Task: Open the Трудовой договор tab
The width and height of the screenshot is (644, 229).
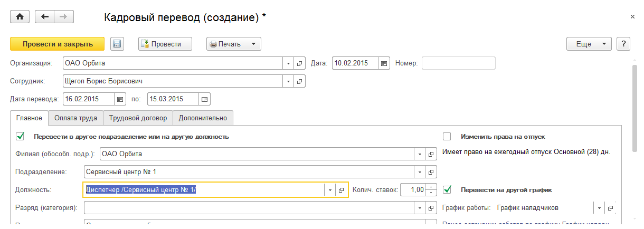Action: point(138,118)
